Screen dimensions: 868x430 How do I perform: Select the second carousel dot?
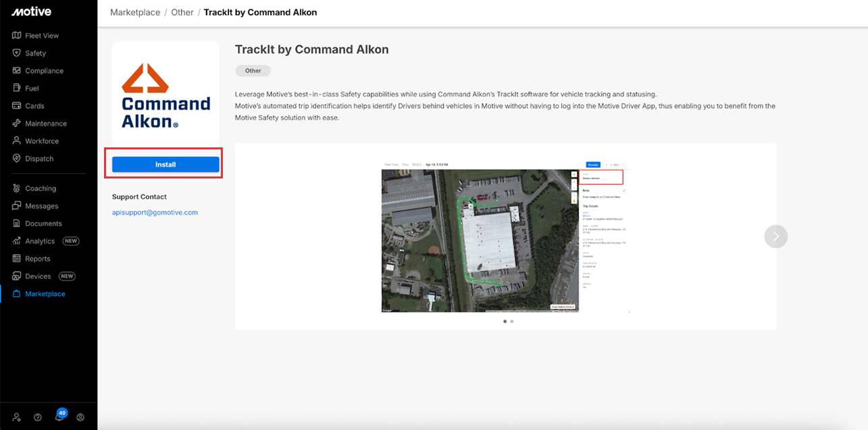[x=512, y=321]
